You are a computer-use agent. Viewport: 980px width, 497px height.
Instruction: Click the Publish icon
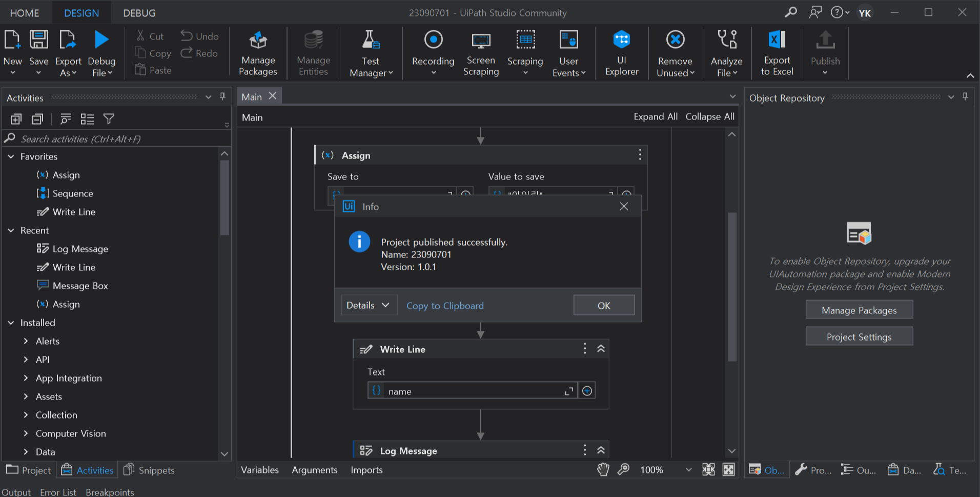(825, 39)
